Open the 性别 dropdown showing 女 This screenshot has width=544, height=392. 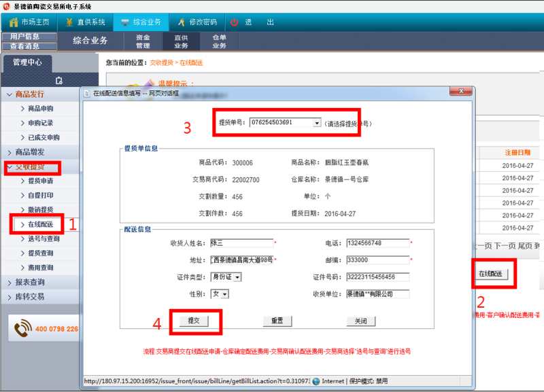pos(224,294)
